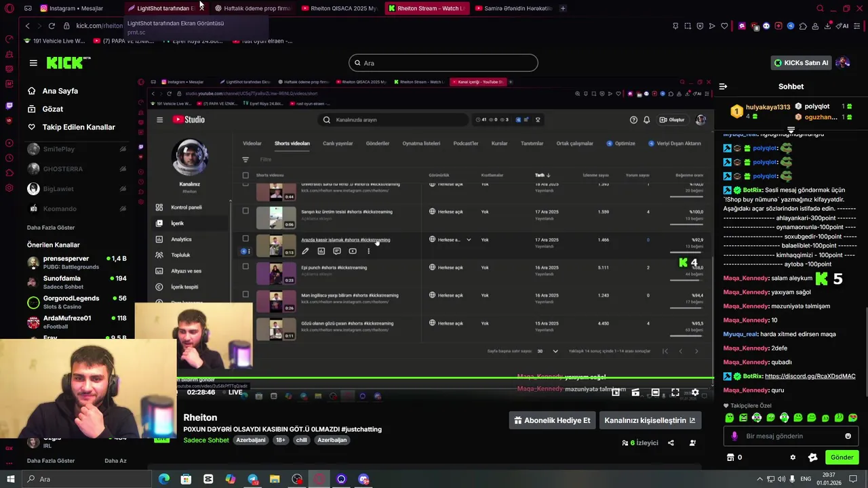Sort the table by Tarih column
Screen dimensions: 868x488
pyautogui.click(x=542, y=175)
